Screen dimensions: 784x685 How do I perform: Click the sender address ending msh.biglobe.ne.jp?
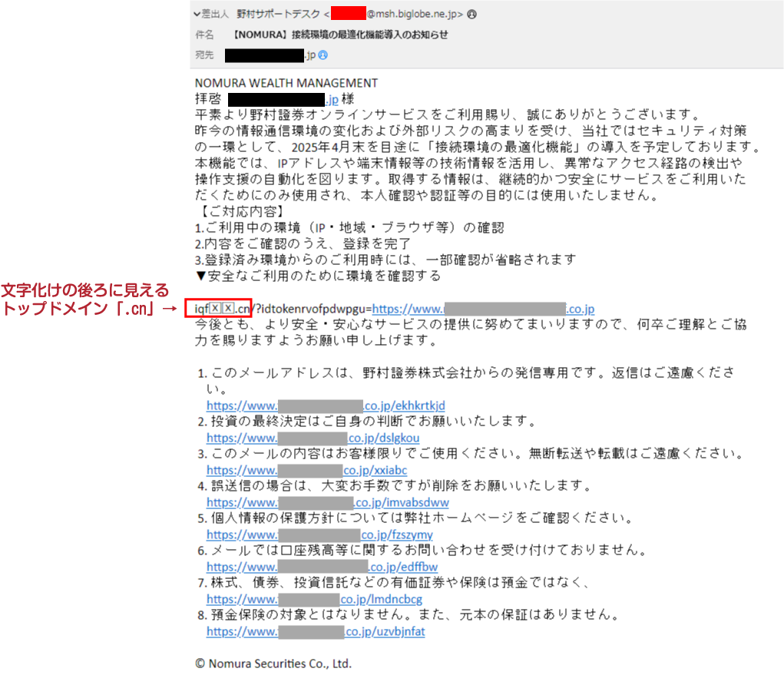pyautogui.click(x=397, y=14)
